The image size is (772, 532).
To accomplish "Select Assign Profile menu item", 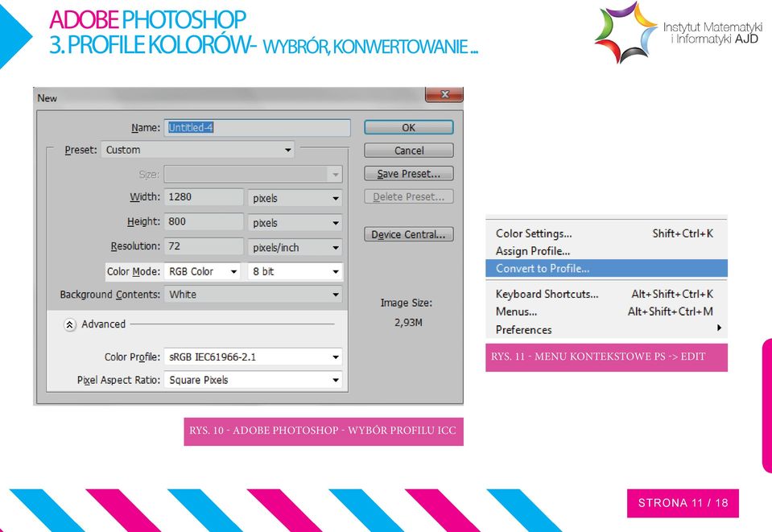I will coord(606,251).
